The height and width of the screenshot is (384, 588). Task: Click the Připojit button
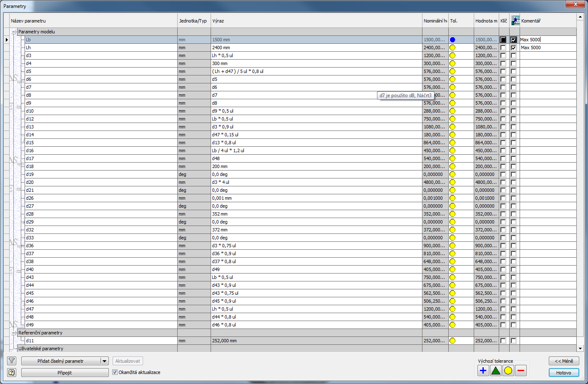pos(65,373)
